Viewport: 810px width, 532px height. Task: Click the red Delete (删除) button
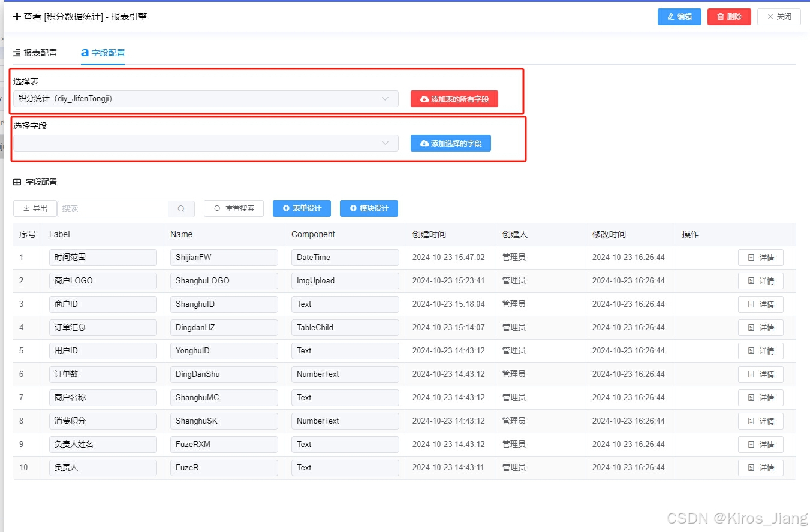click(729, 17)
